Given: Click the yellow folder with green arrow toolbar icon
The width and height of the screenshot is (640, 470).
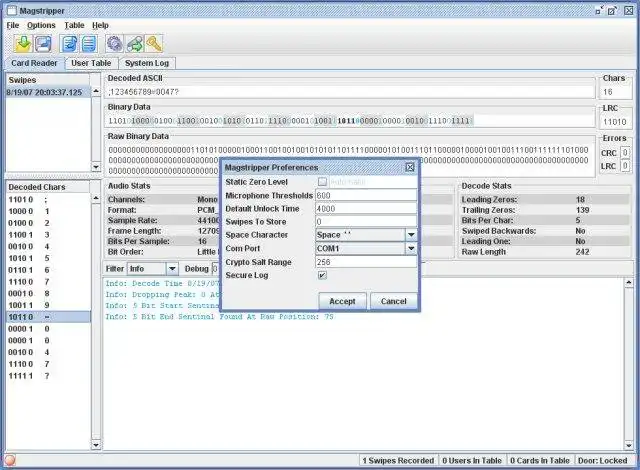Looking at the screenshot, I should 23,43.
